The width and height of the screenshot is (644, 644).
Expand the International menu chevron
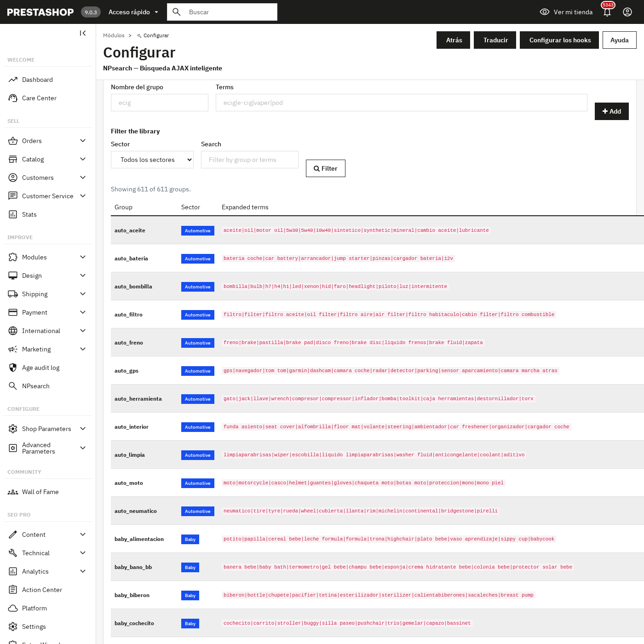coord(83,331)
